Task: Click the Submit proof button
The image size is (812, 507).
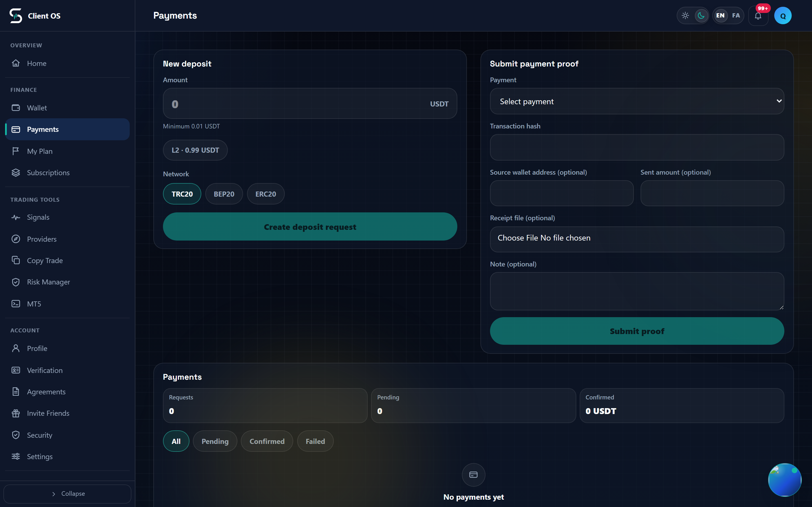Action: [x=637, y=331]
